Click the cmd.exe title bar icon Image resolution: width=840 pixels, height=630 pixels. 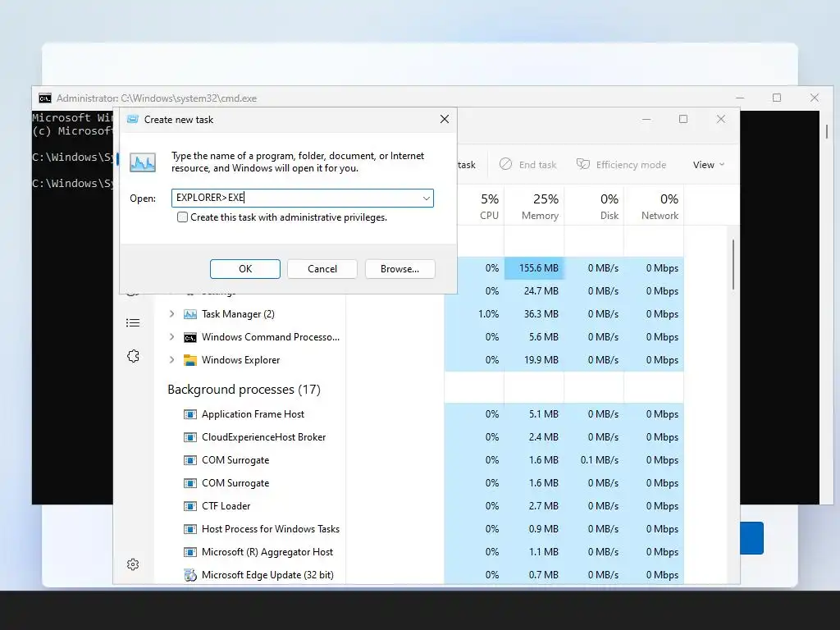pos(45,98)
